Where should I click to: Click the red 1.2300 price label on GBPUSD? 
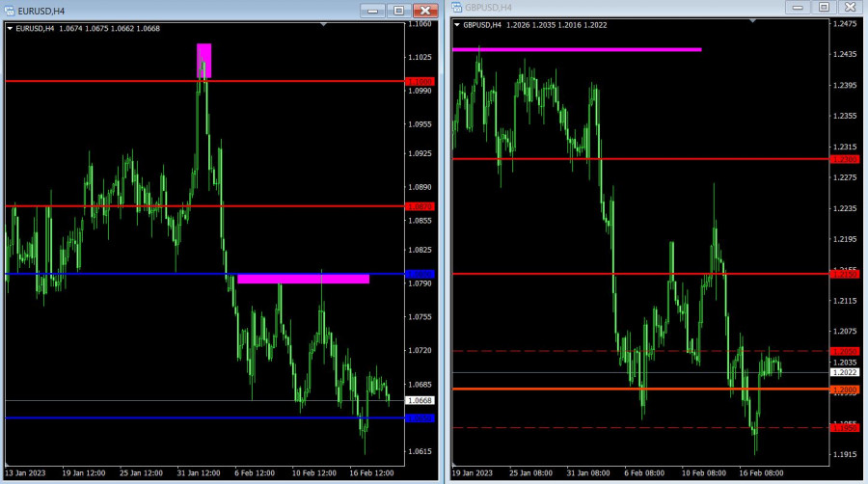click(x=844, y=159)
